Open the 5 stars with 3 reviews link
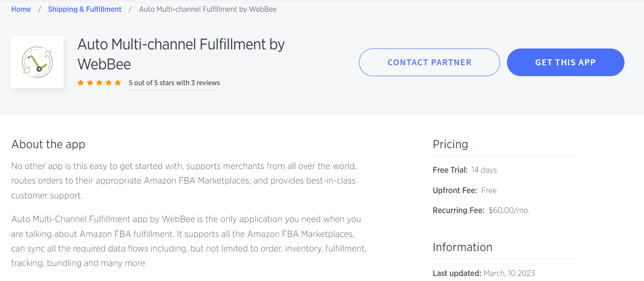Screen dimensions: 644x281 point(174,83)
